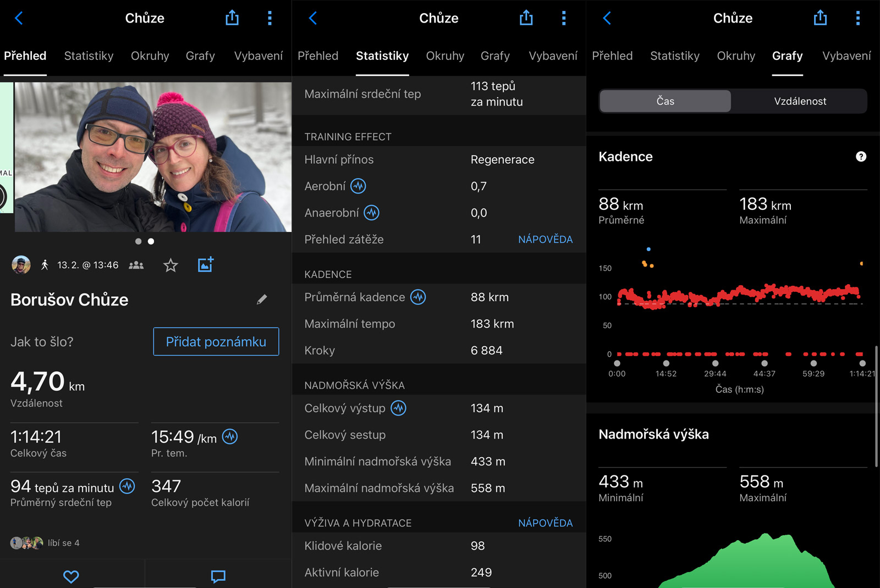
Task: Open the three-dot menu on Grafy screen
Action: (x=857, y=18)
